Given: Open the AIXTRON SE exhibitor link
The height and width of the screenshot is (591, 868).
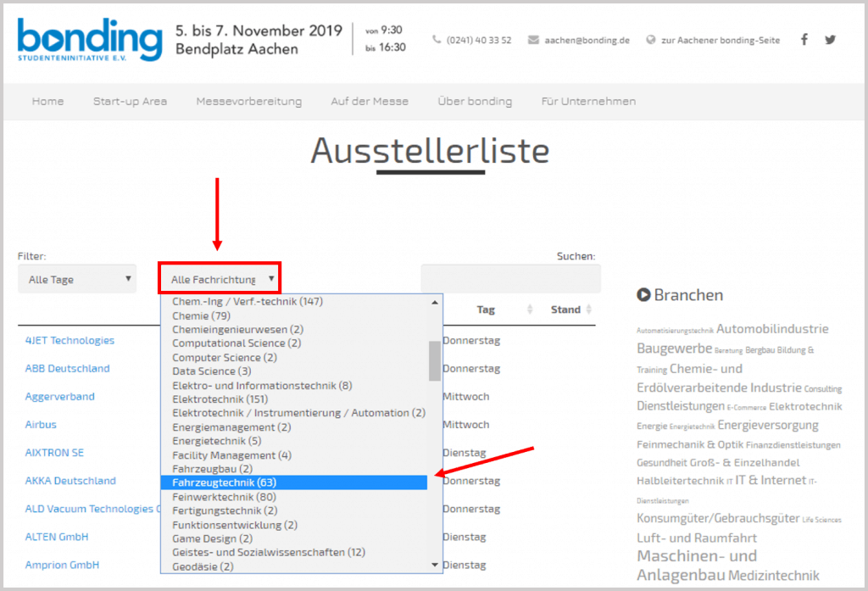Looking at the screenshot, I should click(x=54, y=453).
